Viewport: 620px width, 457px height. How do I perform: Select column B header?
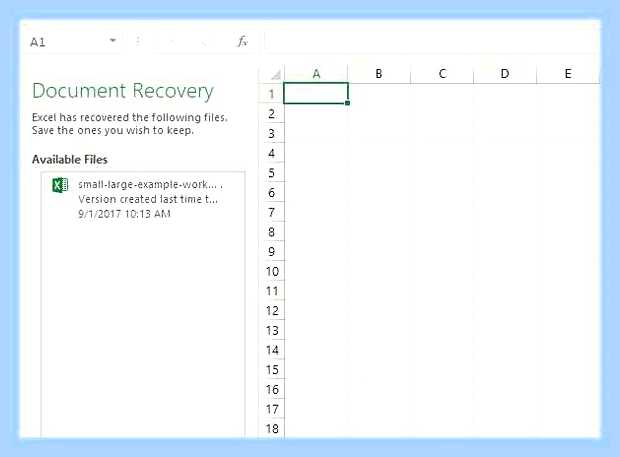[379, 74]
